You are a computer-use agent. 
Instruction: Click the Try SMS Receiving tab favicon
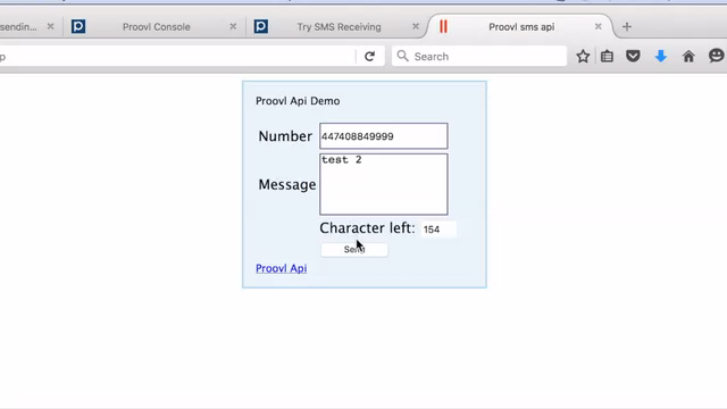click(261, 26)
